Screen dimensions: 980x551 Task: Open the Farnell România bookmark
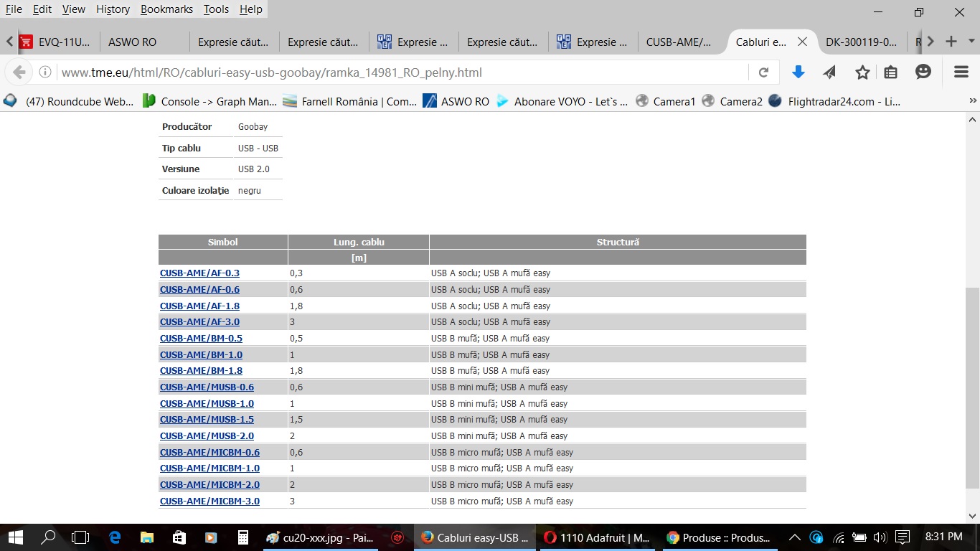point(350,101)
